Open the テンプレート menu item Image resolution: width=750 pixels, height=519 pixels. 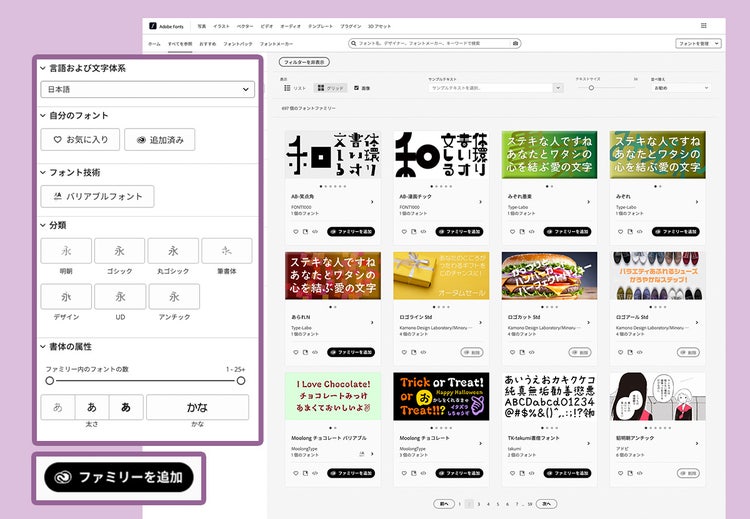coord(320,26)
